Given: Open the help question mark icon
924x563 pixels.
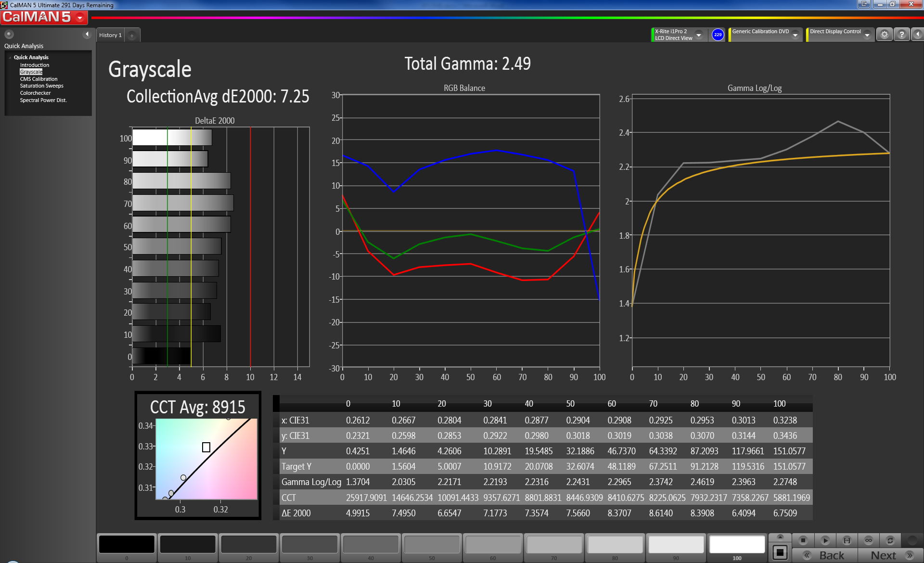Looking at the screenshot, I should (902, 35).
